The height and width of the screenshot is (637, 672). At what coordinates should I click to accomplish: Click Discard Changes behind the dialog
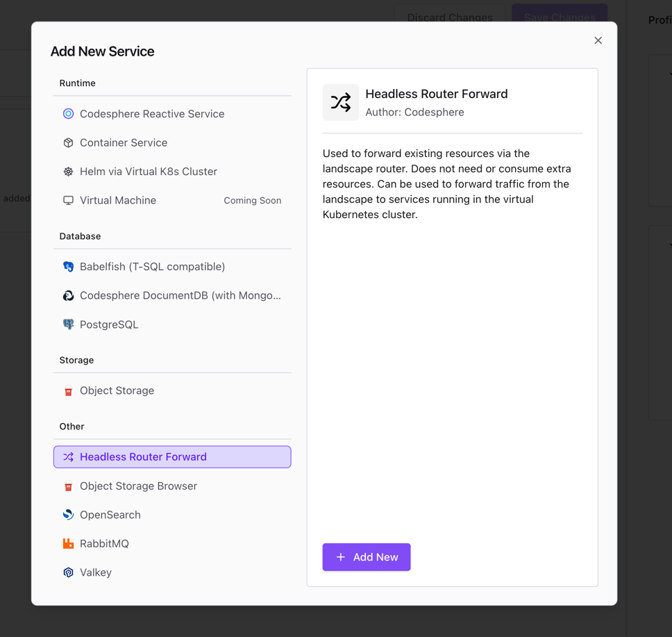click(x=450, y=16)
